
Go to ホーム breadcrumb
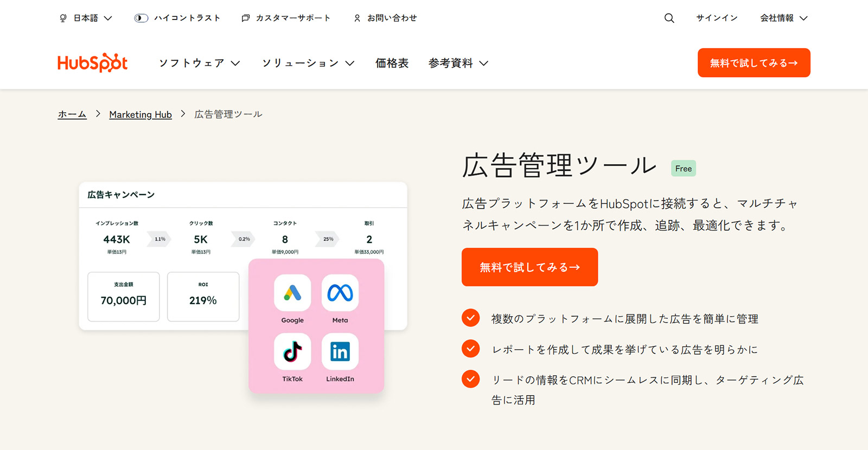pyautogui.click(x=72, y=114)
